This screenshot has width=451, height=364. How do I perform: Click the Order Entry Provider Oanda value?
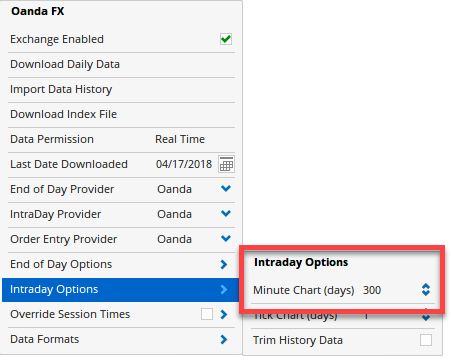coord(174,239)
